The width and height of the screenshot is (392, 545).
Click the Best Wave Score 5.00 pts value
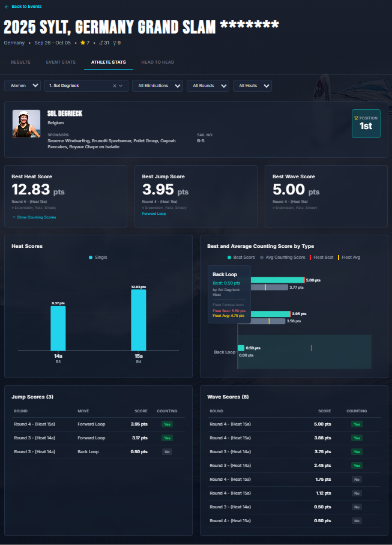tap(296, 190)
